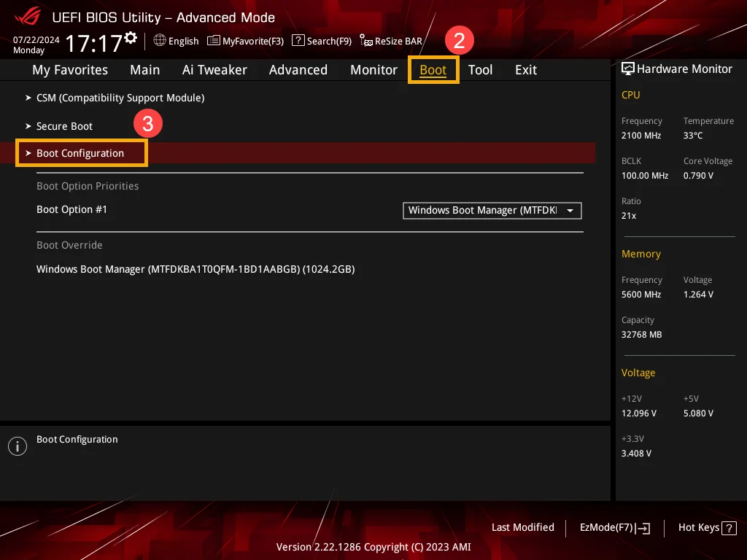747x560 pixels.
Task: Select the Monitor tab
Action: [x=374, y=70]
